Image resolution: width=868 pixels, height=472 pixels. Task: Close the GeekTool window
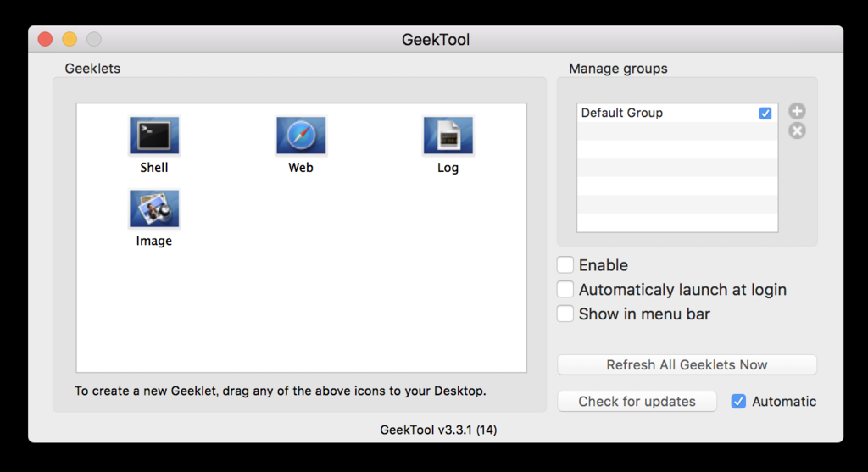(46, 39)
